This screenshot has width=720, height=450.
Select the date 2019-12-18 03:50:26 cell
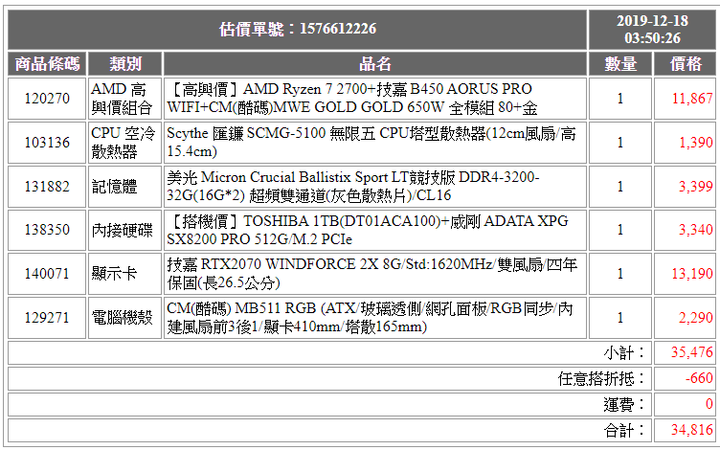click(x=652, y=29)
